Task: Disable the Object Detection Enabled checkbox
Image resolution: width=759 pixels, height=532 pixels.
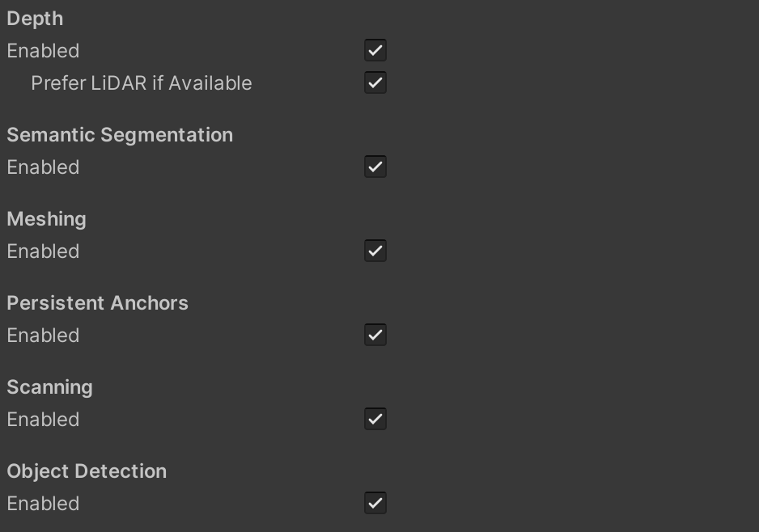Action: [375, 503]
